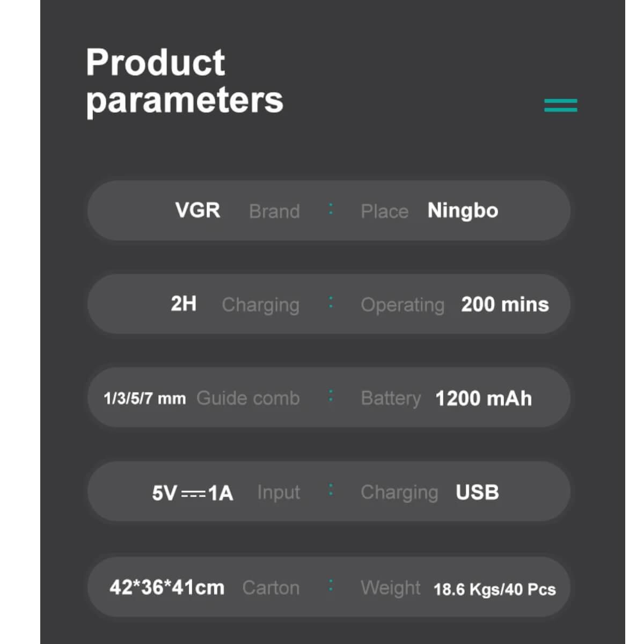Screen dimensions: 644x644
Task: Select the 200 mins operating value
Action: pos(505,304)
